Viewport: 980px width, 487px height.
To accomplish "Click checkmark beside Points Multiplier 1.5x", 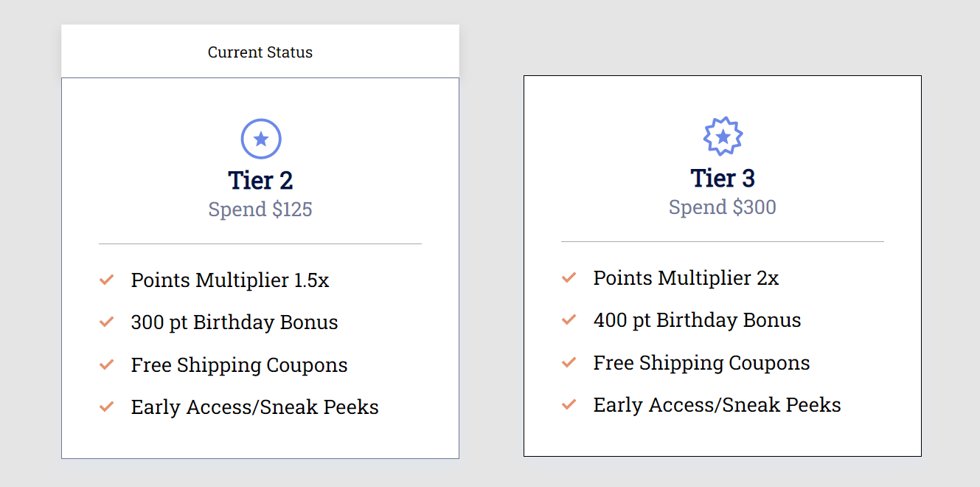I will [106, 280].
